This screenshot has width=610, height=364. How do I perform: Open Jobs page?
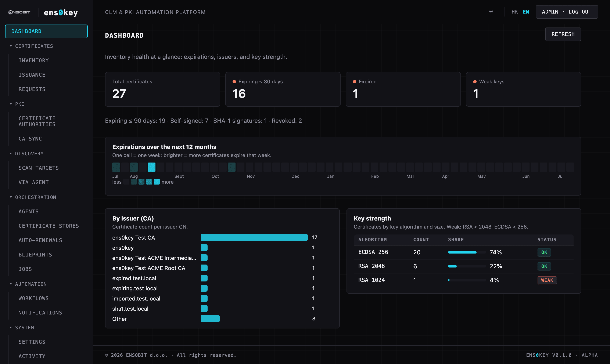[x=25, y=269]
